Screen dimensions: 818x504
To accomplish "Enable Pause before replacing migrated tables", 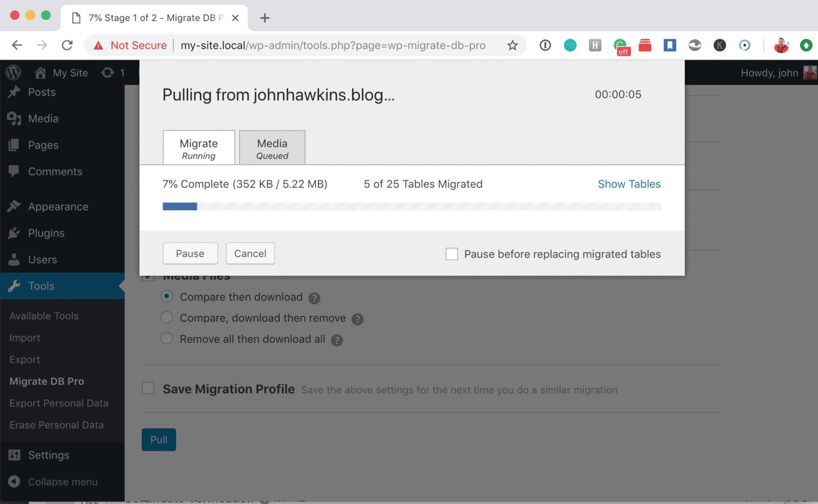I will [x=452, y=254].
